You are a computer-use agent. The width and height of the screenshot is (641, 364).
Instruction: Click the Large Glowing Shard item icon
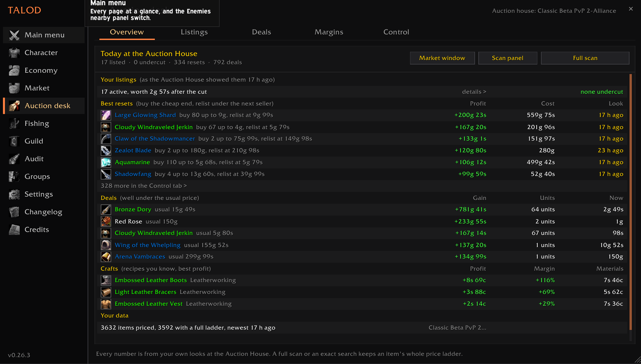[106, 115]
